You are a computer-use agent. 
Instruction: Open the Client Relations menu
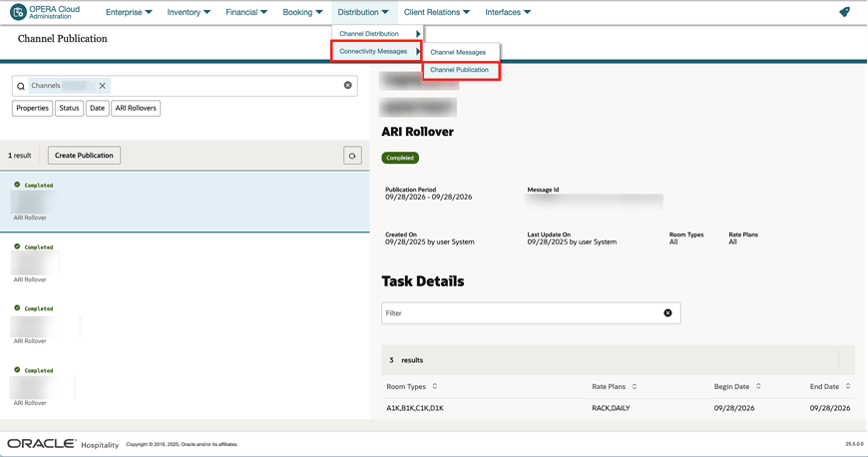click(x=437, y=12)
